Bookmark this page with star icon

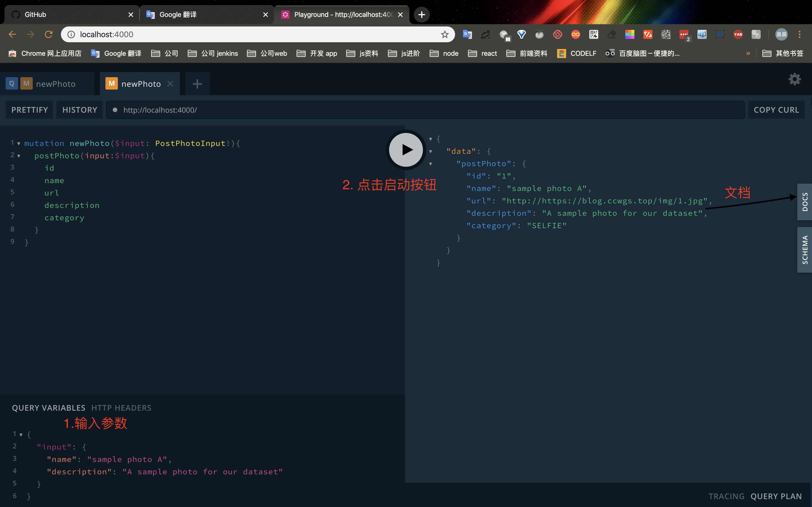(445, 34)
